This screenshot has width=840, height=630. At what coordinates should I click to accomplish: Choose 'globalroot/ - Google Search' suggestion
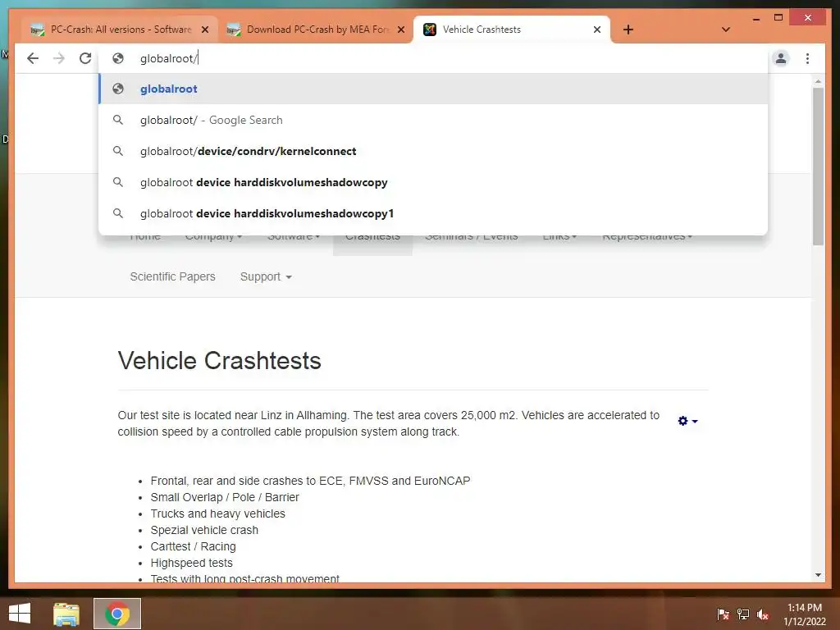433,120
